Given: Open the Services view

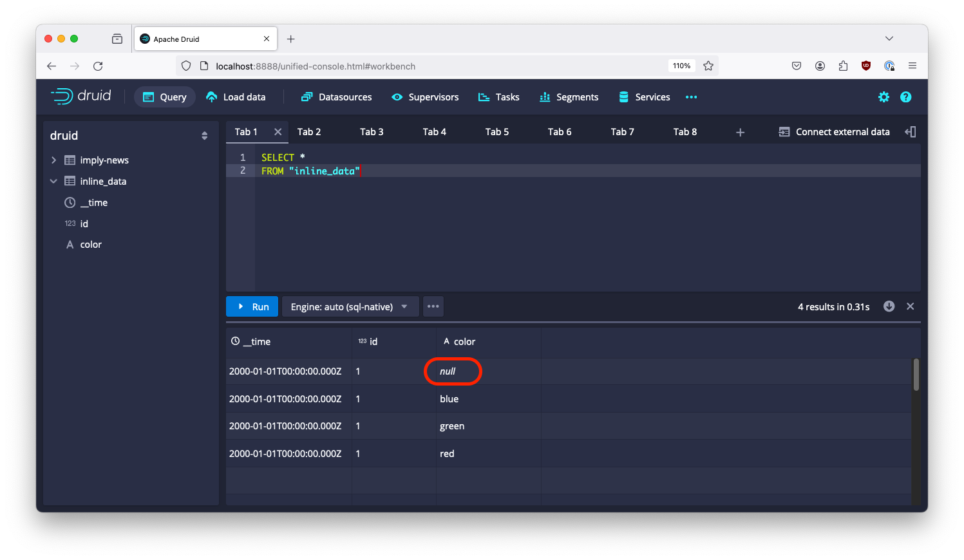Looking at the screenshot, I should [643, 97].
